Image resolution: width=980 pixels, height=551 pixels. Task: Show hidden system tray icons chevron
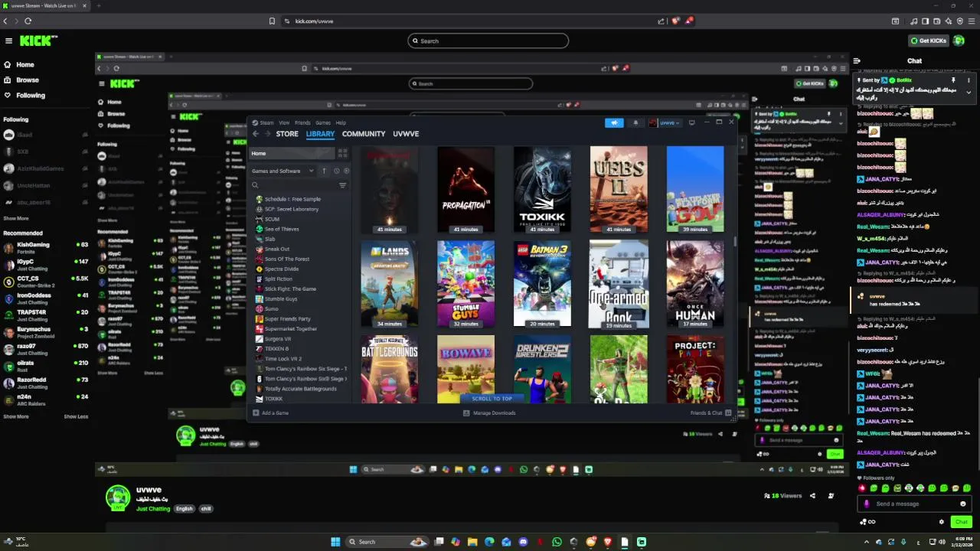(866, 542)
